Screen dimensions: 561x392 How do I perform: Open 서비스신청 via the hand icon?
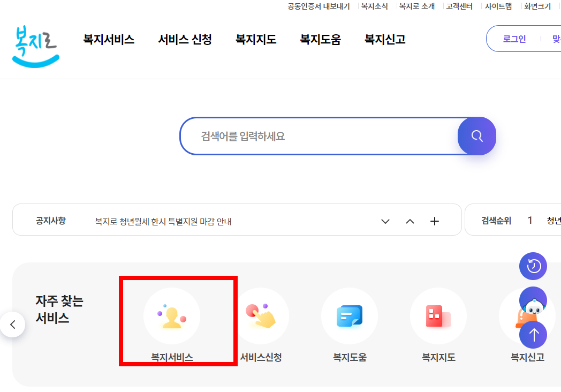tap(261, 316)
